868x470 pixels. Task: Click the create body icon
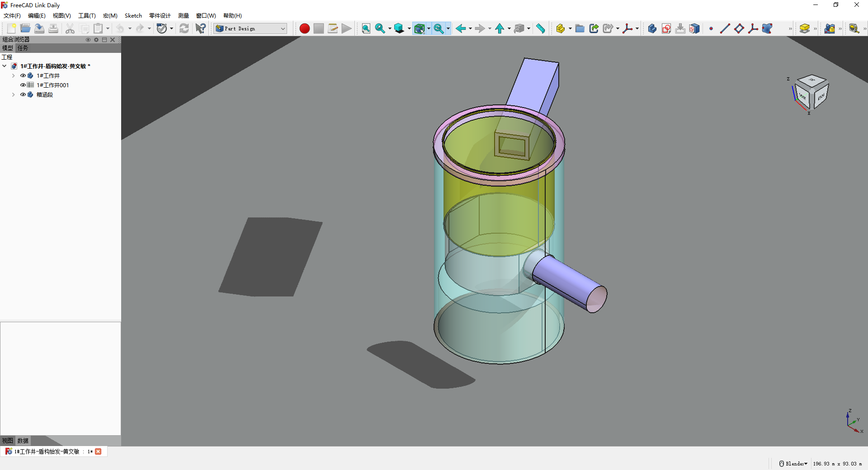pyautogui.click(x=652, y=28)
